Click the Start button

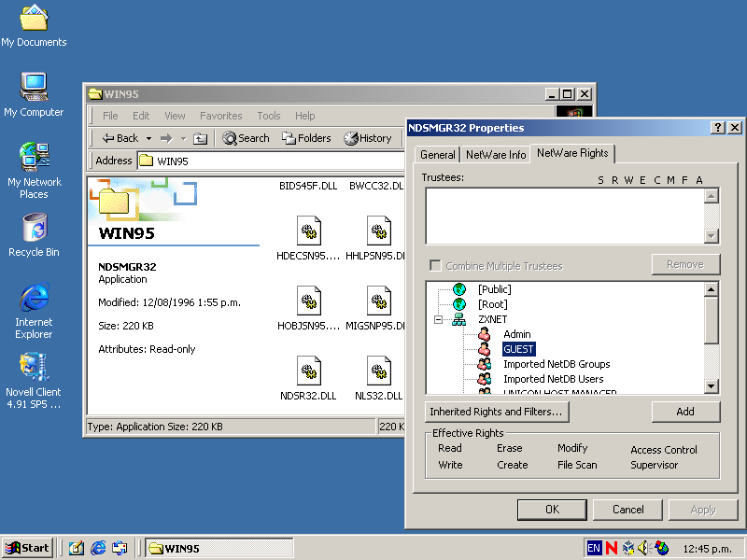tap(28, 548)
